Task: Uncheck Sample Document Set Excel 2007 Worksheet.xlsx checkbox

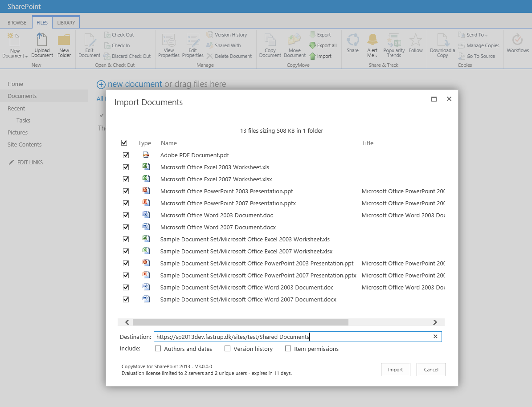Action: tap(126, 251)
